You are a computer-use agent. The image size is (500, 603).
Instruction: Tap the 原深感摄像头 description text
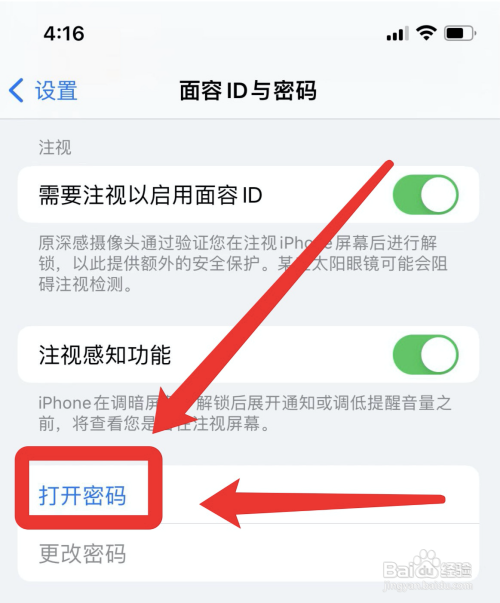point(243,264)
